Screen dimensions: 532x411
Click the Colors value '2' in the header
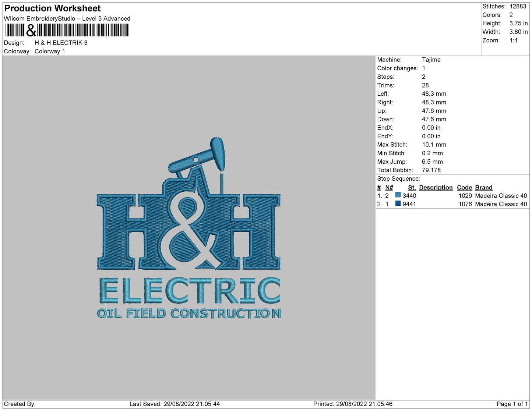[x=511, y=15]
